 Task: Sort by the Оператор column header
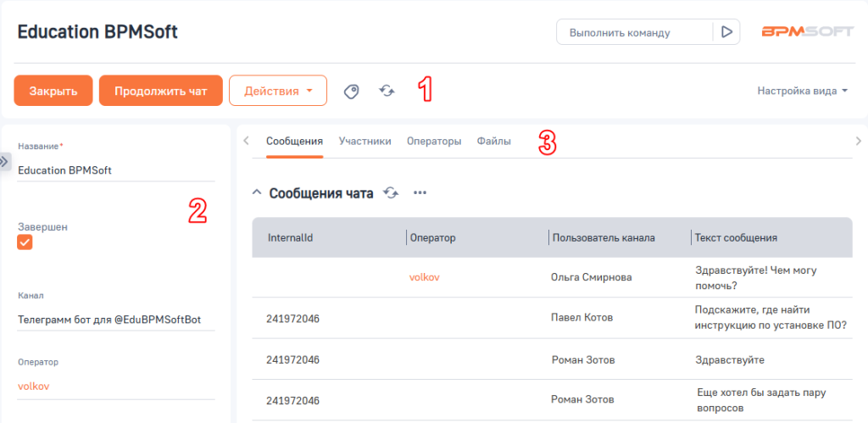point(433,237)
